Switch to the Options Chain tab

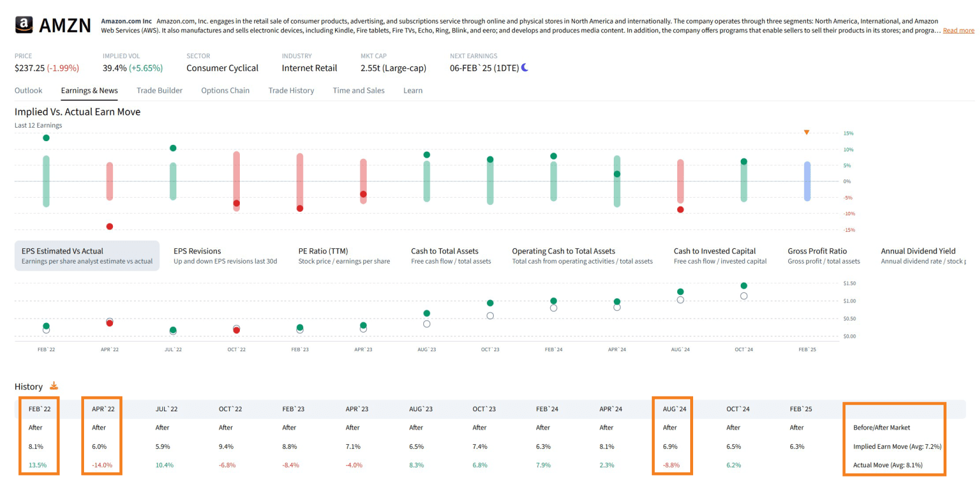click(225, 91)
